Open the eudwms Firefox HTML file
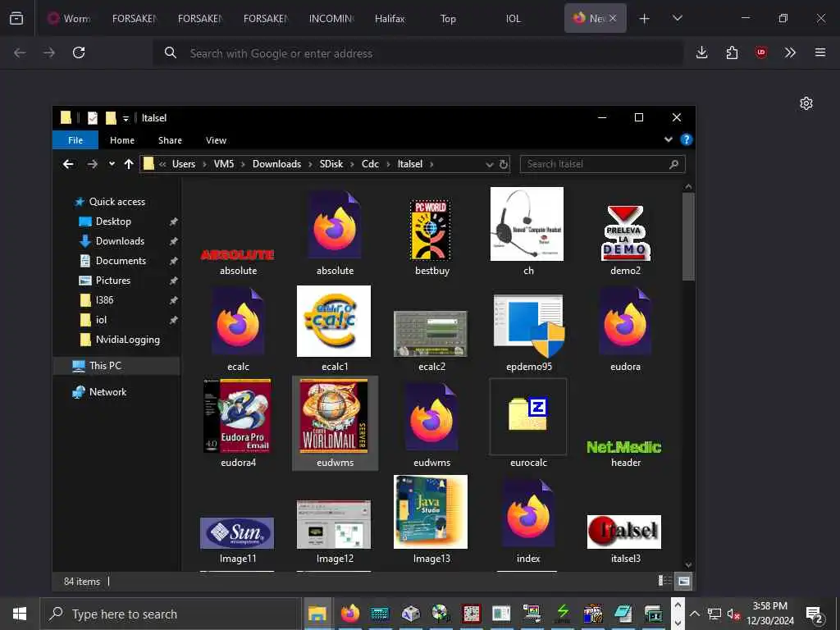This screenshot has height=630, width=840. 431,418
